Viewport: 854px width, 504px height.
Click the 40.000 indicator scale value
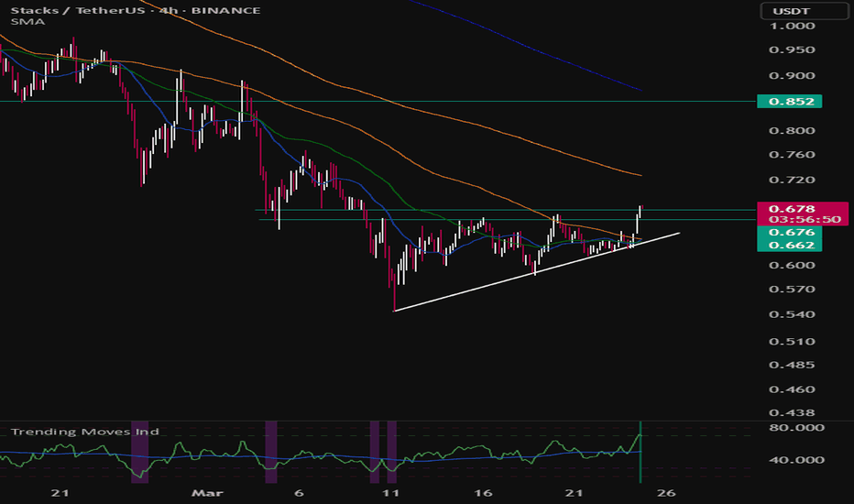point(796,460)
